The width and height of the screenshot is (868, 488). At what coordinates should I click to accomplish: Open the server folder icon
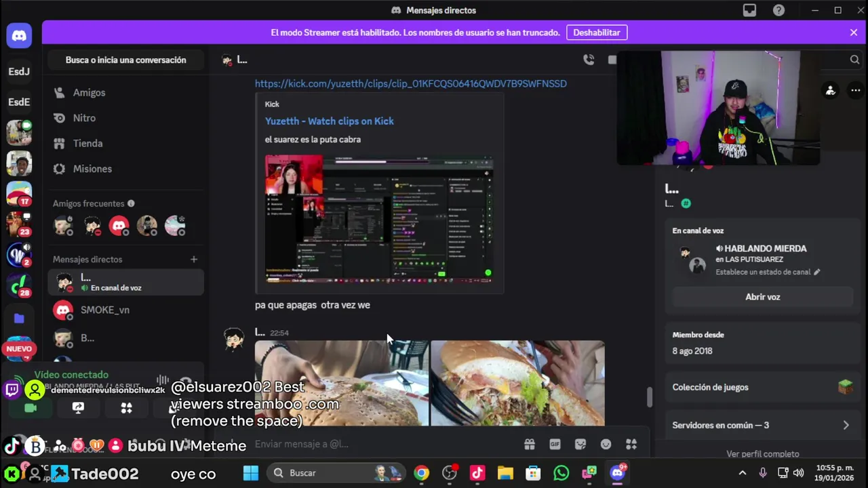click(x=19, y=318)
